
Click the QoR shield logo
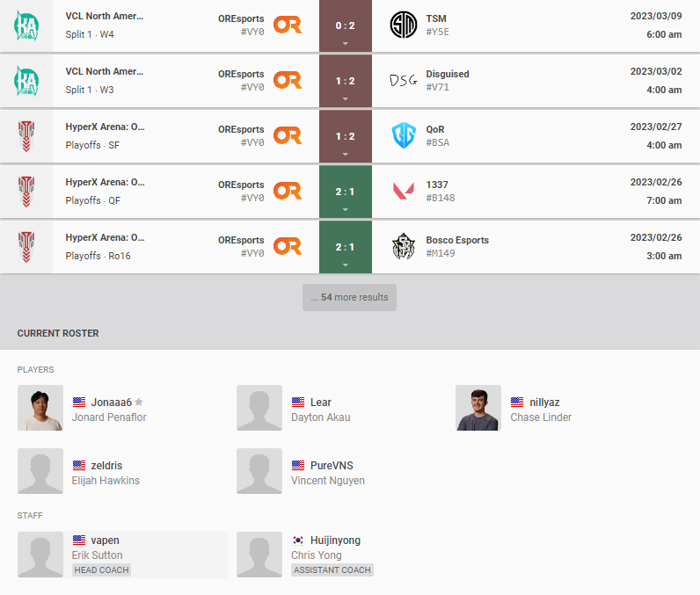tap(404, 135)
